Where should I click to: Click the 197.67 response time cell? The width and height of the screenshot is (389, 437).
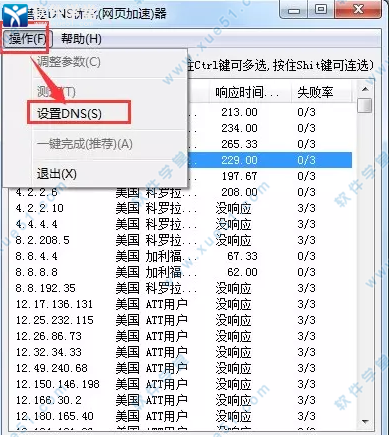pyautogui.click(x=239, y=176)
